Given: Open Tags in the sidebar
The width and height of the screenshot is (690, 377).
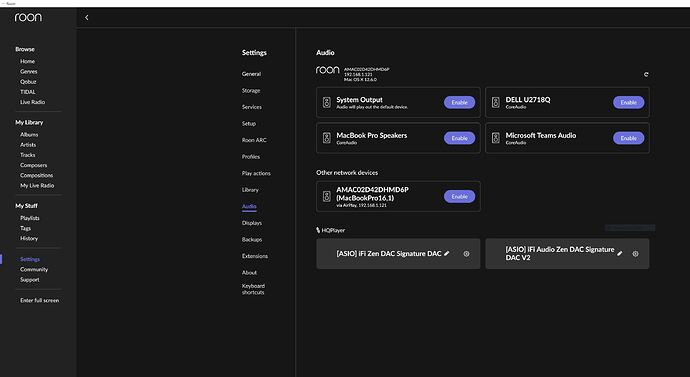Looking at the screenshot, I should click(26, 228).
